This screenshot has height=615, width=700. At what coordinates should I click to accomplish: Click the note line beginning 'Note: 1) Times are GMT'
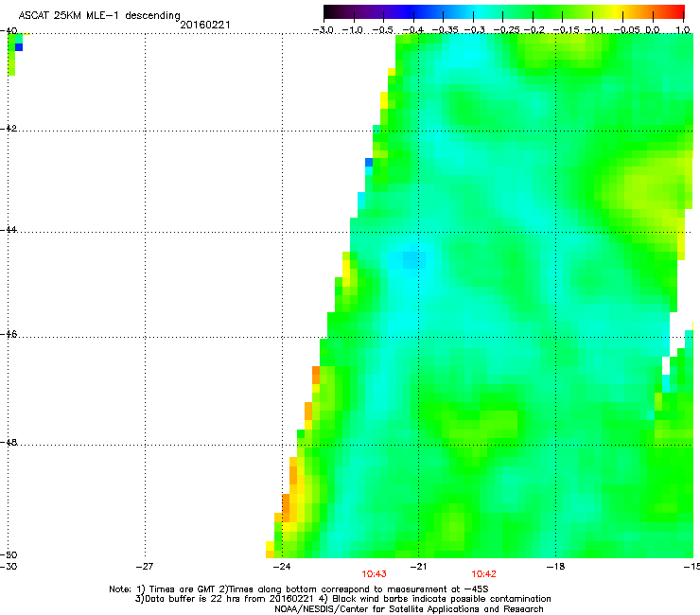[x=299, y=589]
